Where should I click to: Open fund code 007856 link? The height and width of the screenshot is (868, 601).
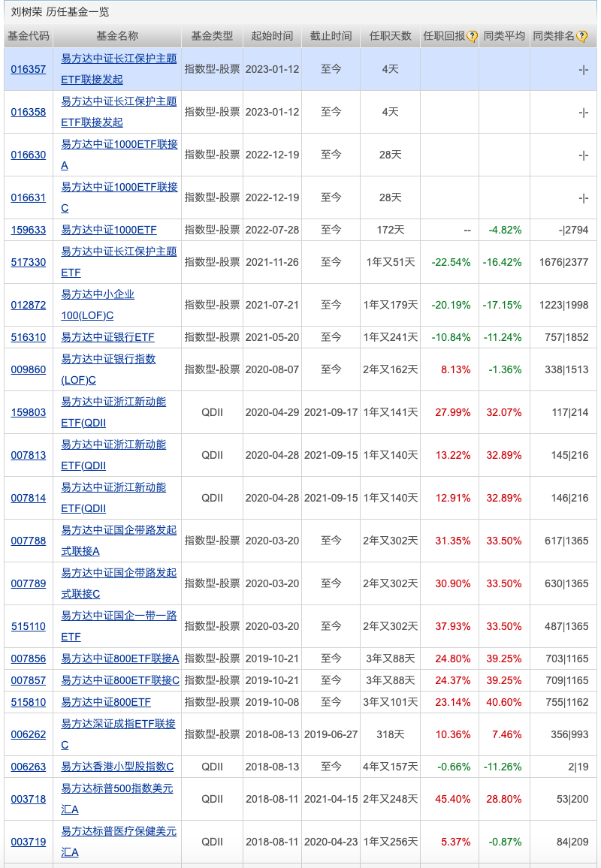coord(29,659)
